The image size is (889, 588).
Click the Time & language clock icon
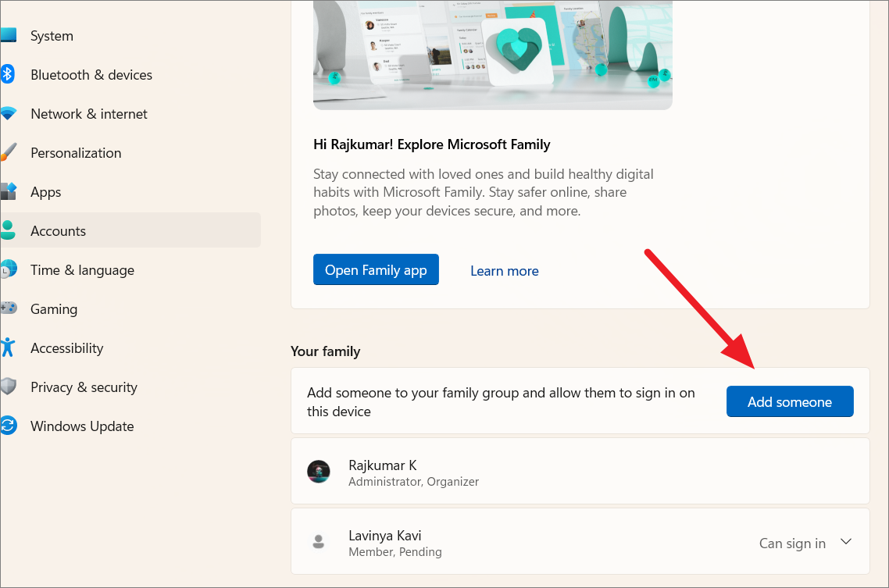(8, 270)
